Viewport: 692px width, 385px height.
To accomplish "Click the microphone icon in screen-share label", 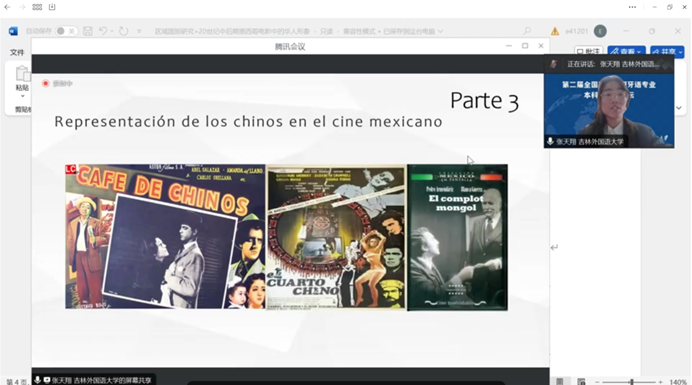I will [x=38, y=380].
